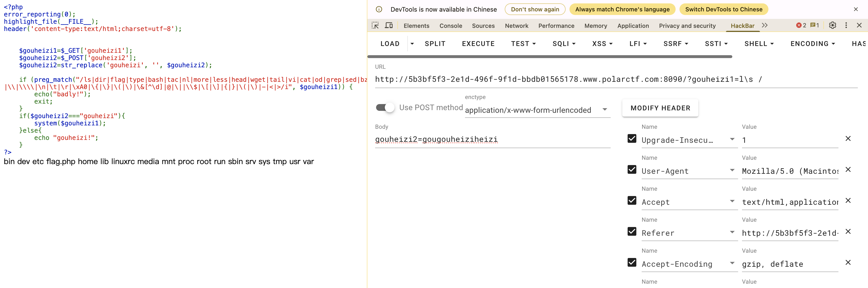Toggle the Use POST method switch
This screenshot has width=868, height=288.
(x=385, y=108)
